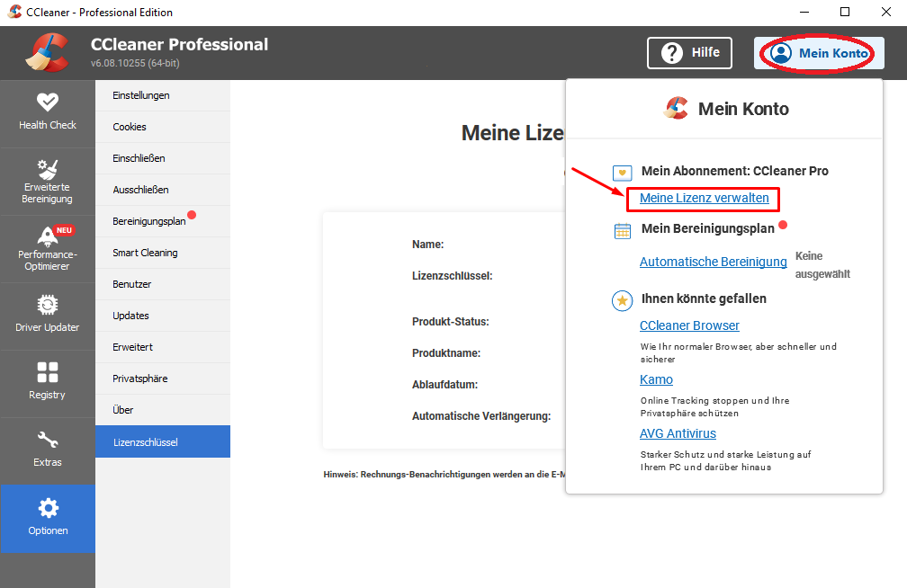Click the Hilfe button
Screen dimensions: 907x588
[689, 53]
